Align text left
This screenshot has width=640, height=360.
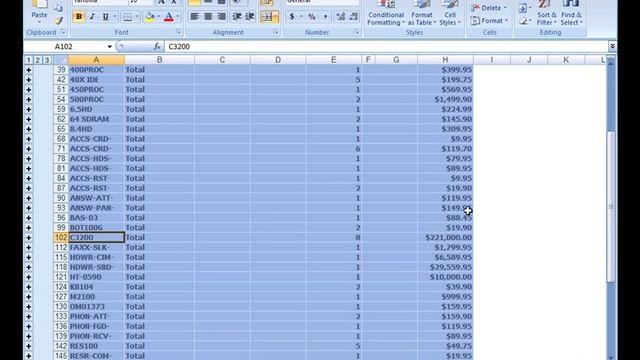[x=195, y=17]
